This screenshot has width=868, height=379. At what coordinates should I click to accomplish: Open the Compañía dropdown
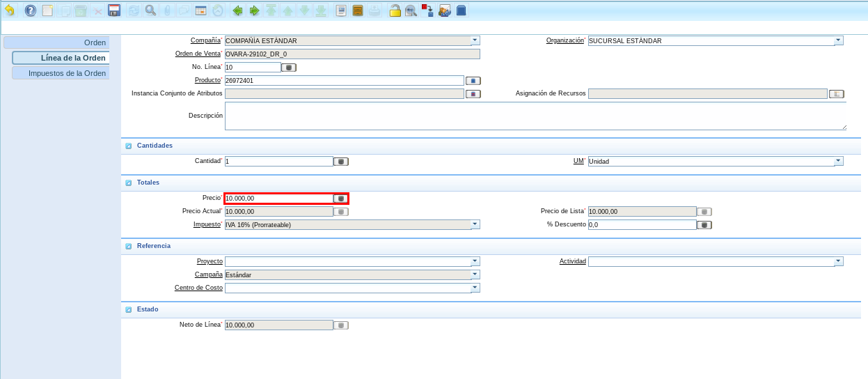pos(475,40)
